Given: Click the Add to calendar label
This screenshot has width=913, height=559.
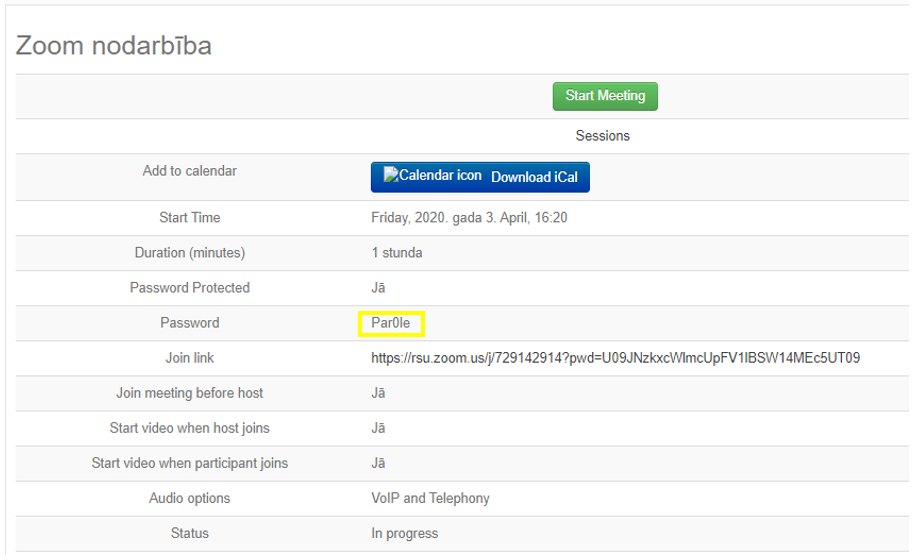Looking at the screenshot, I should coord(190,171).
